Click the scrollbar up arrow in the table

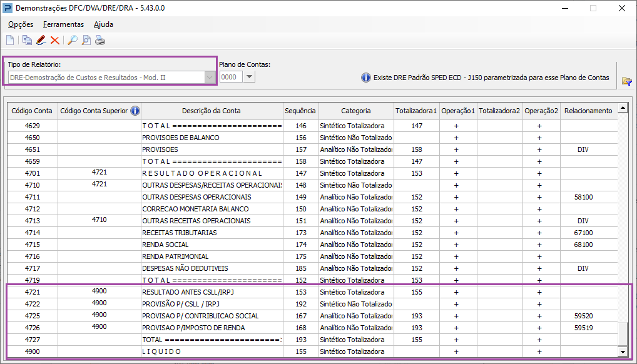tap(622, 109)
